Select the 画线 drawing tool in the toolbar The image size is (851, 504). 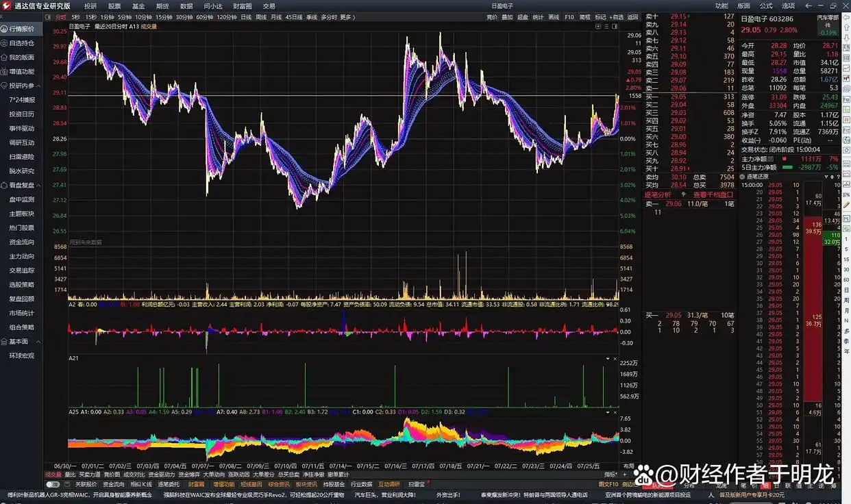tap(554, 18)
